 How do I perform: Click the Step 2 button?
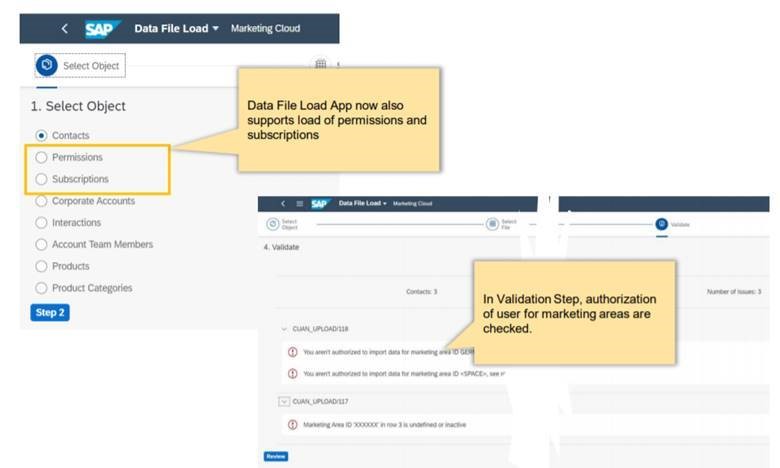(50, 313)
